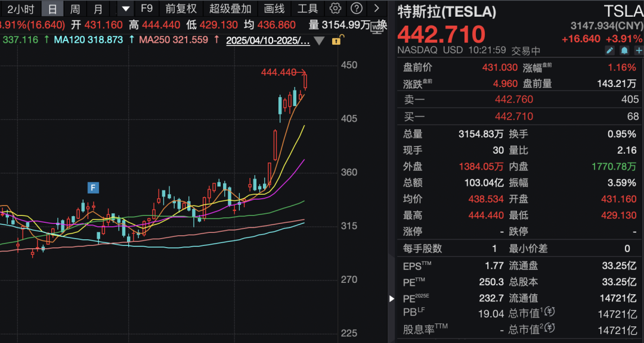Click the 卖一 ask price 442.760
The width and height of the screenshot is (644, 343).
point(514,99)
